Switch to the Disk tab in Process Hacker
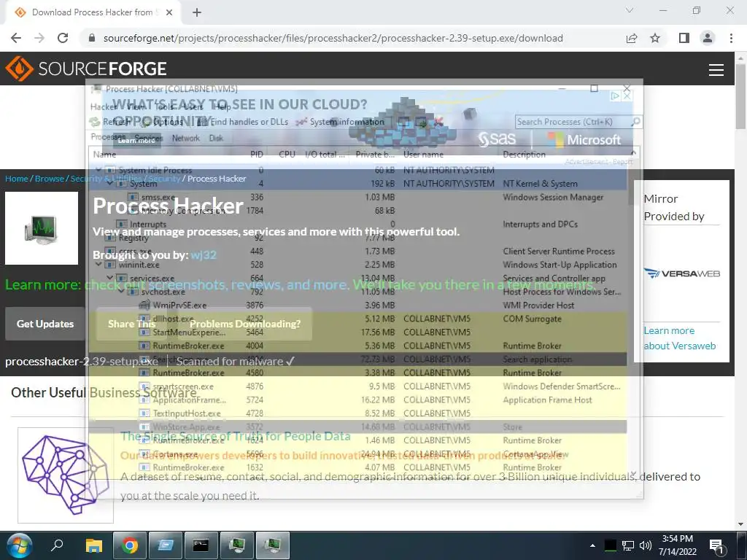The width and height of the screenshot is (747, 560). point(216,138)
